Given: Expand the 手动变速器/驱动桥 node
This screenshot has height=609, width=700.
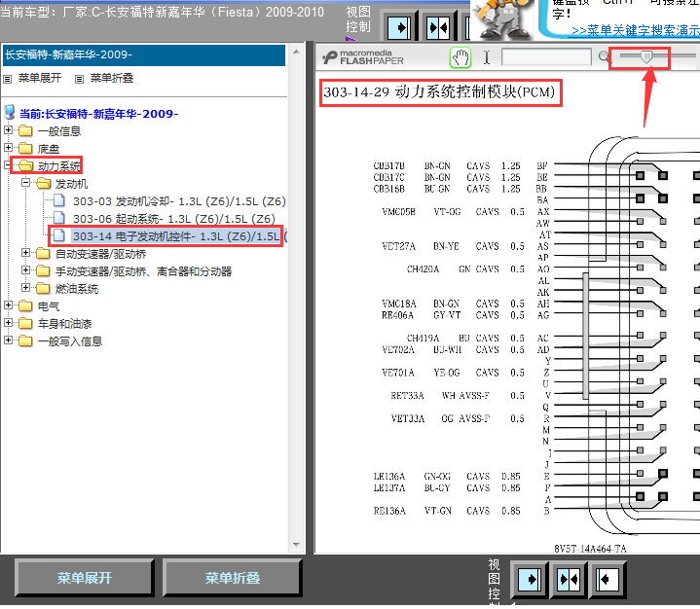Looking at the screenshot, I should click(x=26, y=270).
